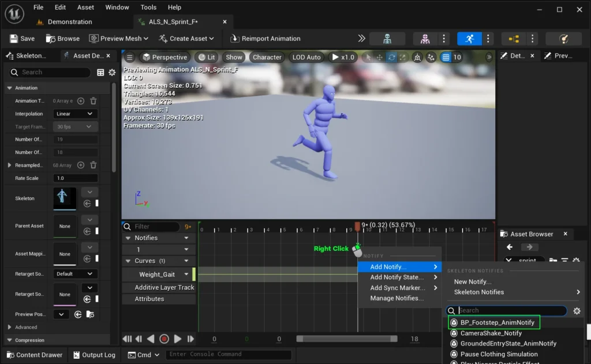Click the record button in playback controls

click(x=164, y=339)
